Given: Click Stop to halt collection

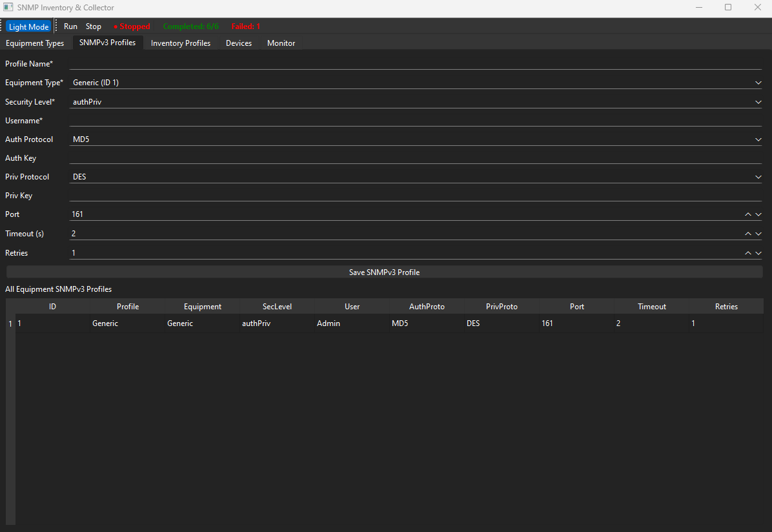Looking at the screenshot, I should point(93,26).
